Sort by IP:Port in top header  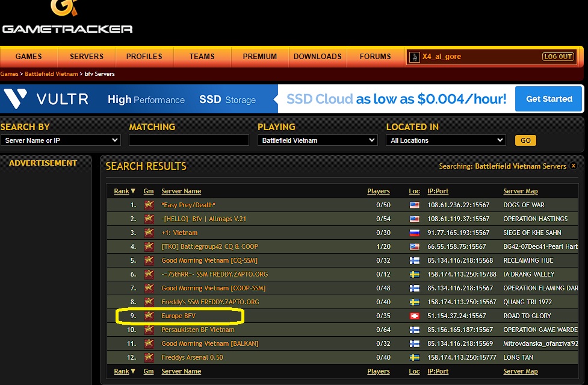438,191
